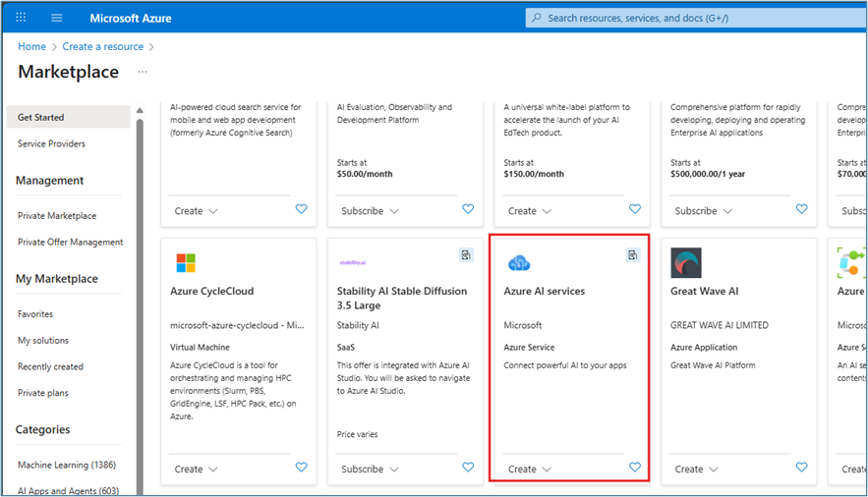Click 'Connect powerful AI to your apps' text
The width and height of the screenshot is (868, 497).
pos(565,365)
